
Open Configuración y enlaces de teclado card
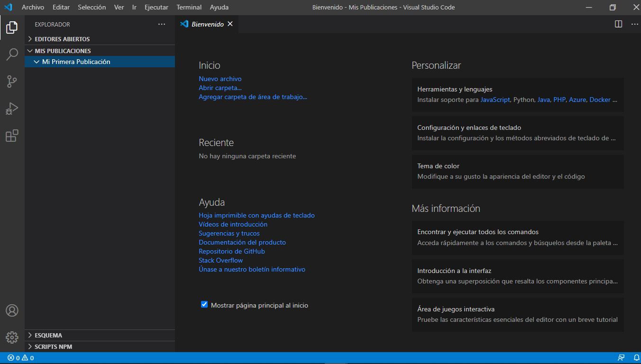tap(518, 133)
